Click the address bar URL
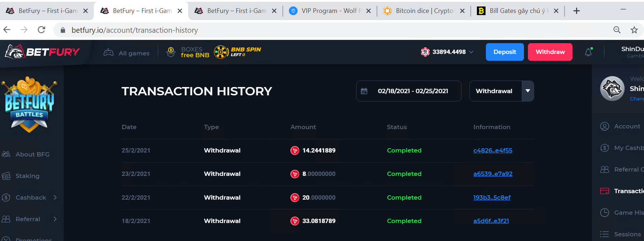This screenshot has height=241, width=644. [134, 30]
